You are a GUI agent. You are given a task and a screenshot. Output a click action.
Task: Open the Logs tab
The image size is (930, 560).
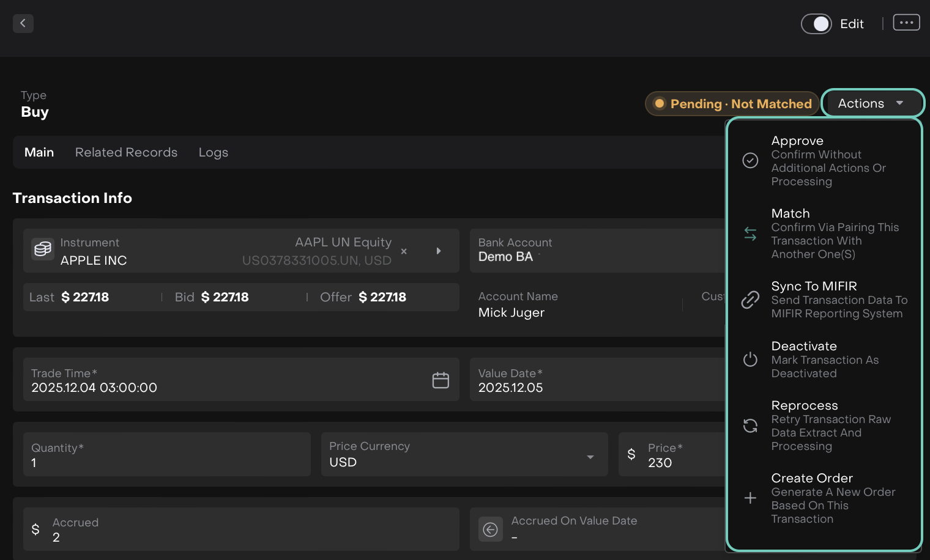click(213, 152)
